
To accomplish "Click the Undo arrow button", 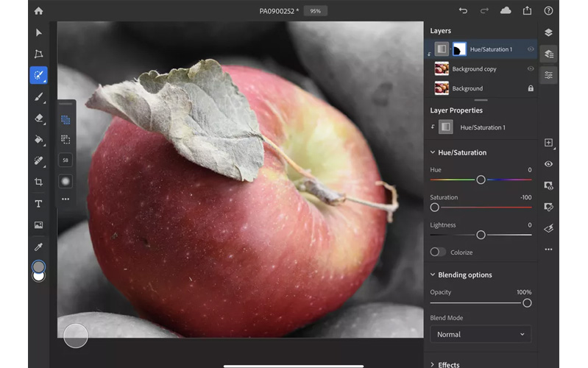I will tap(463, 11).
